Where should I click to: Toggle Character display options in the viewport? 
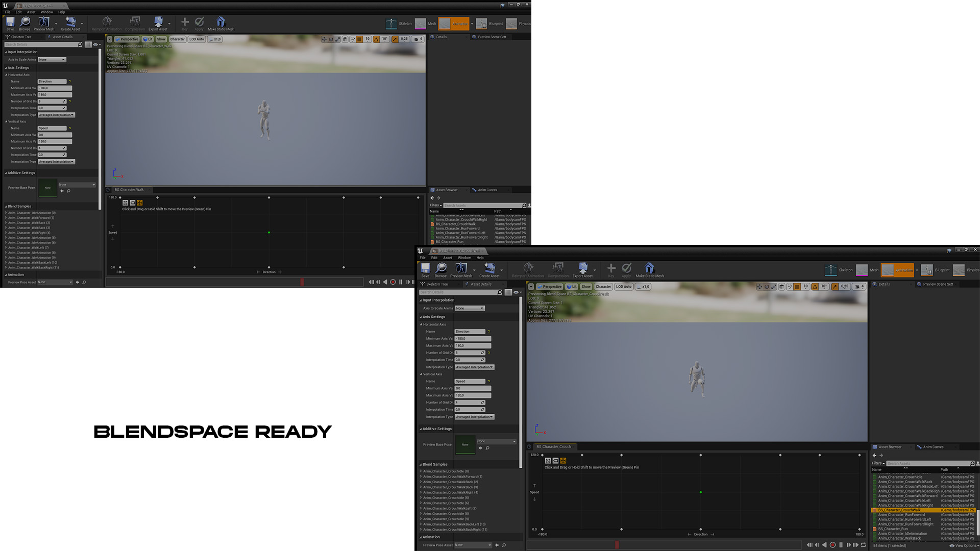point(603,287)
